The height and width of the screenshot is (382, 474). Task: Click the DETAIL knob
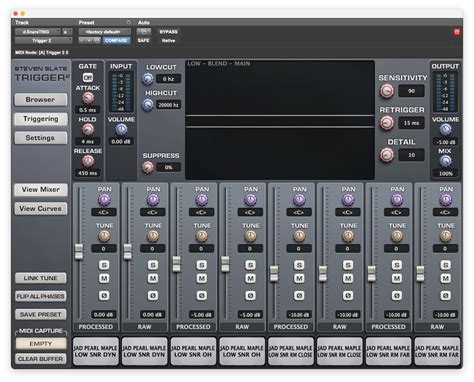pos(387,155)
